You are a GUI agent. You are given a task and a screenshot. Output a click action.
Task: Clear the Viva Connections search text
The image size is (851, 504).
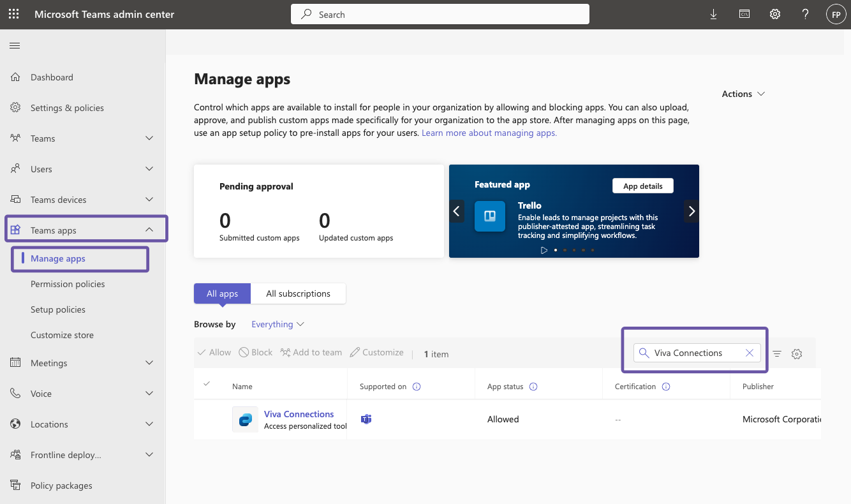pos(750,353)
